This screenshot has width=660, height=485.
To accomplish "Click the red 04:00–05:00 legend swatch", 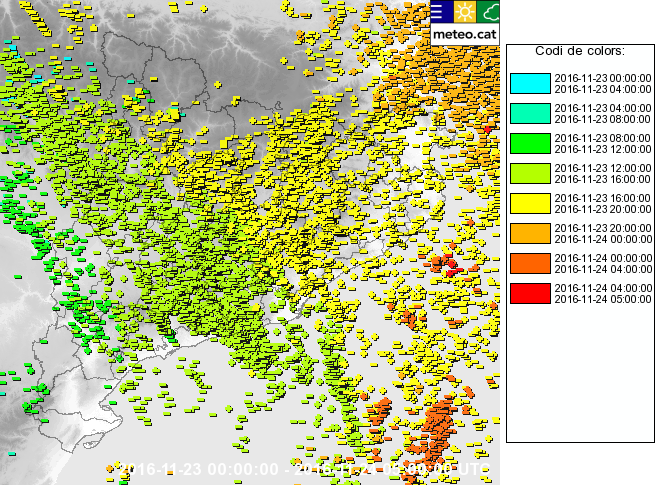I will click(530, 293).
